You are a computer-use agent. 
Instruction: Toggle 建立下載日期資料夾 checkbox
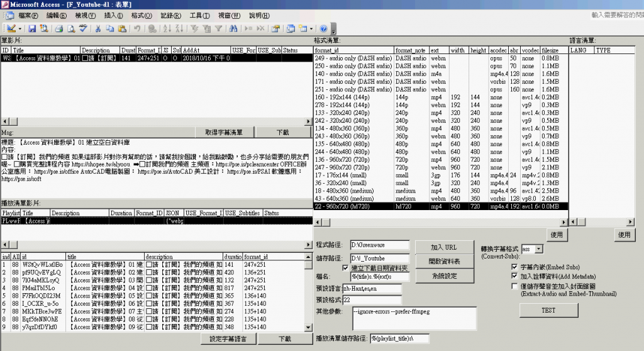345,268
